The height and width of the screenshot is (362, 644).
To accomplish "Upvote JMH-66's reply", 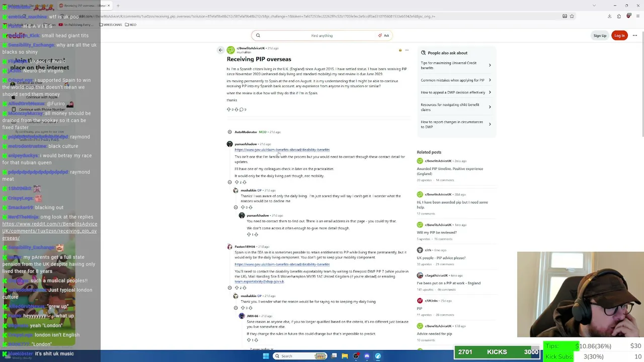I will 249,340.
